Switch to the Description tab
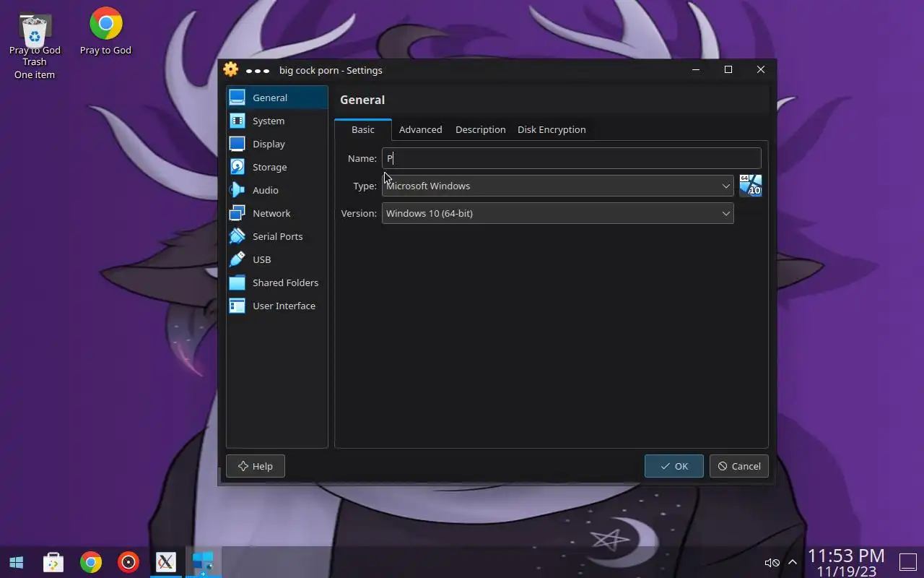924x578 pixels. click(481, 129)
